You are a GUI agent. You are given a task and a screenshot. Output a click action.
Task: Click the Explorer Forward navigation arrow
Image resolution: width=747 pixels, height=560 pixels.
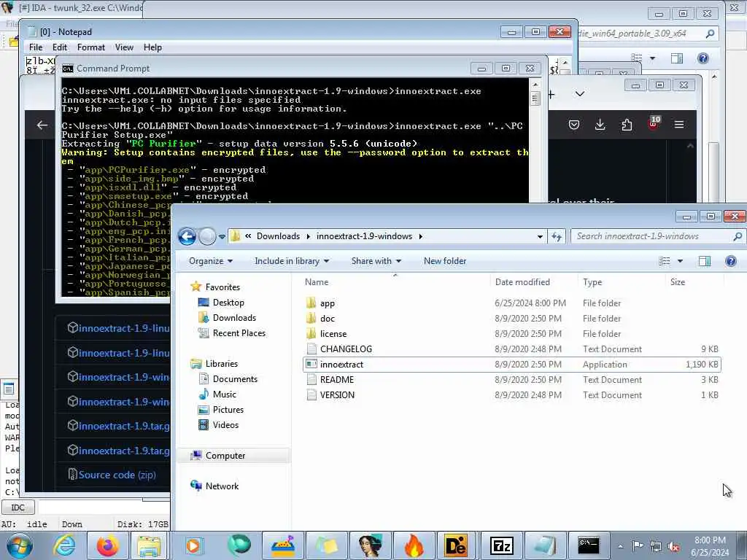[x=207, y=236]
